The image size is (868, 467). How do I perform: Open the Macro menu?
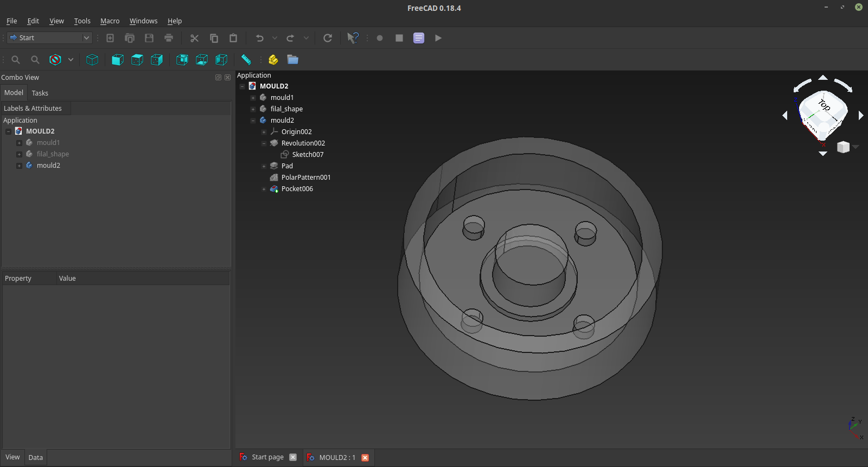[110, 21]
